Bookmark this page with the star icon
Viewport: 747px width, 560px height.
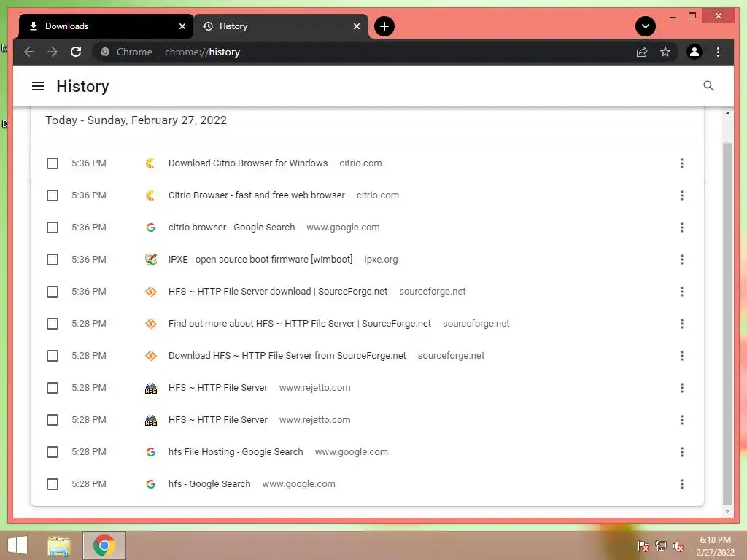click(x=665, y=52)
